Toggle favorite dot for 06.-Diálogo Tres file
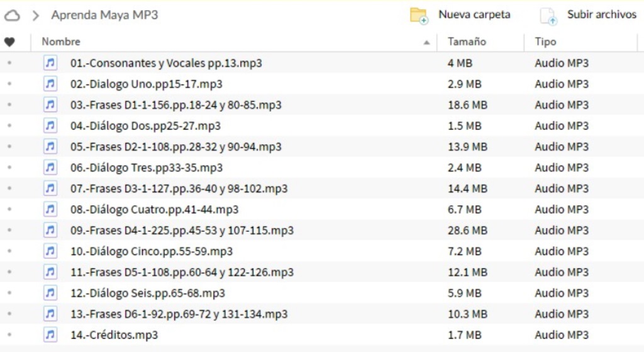This screenshot has height=352, width=644. pos(9,168)
